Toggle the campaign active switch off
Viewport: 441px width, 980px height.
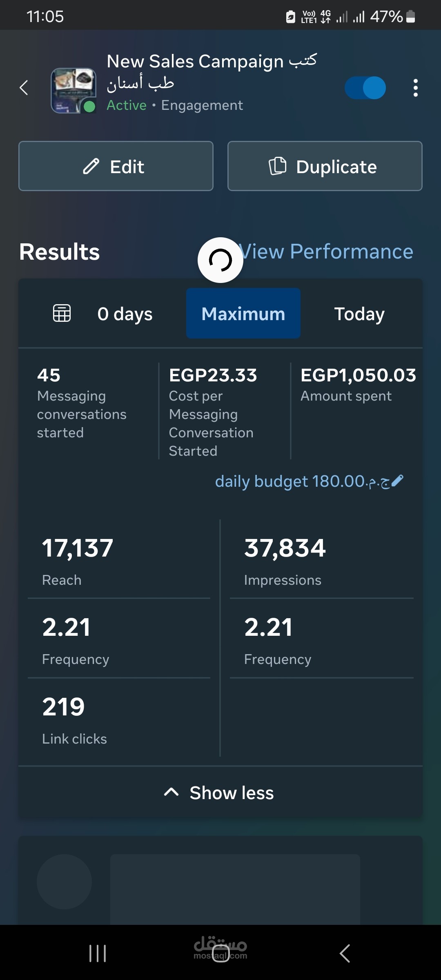tap(365, 88)
